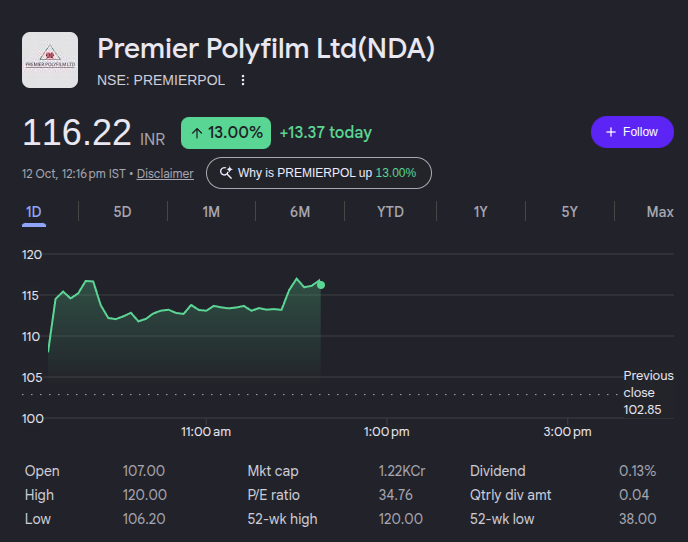Click the 3:00 pm axis label
Screen dimensions: 688x542
click(567, 432)
